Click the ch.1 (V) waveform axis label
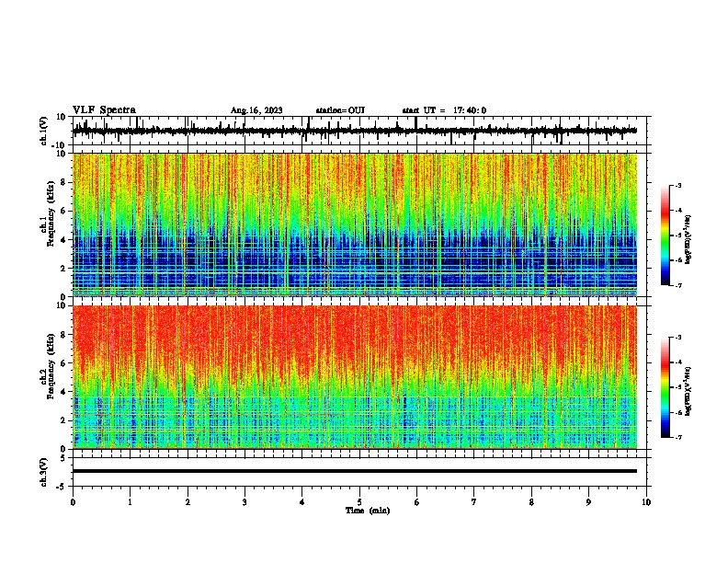Viewport: 728px width, 563px height. coord(44,131)
